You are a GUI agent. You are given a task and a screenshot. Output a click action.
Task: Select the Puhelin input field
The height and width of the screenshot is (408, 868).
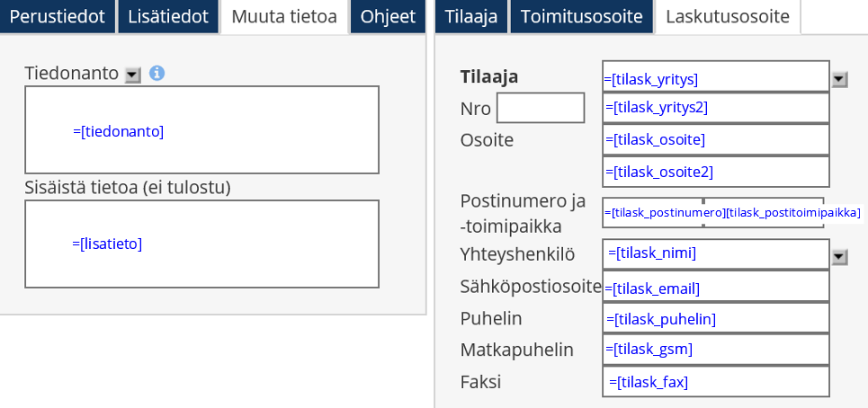tap(715, 319)
